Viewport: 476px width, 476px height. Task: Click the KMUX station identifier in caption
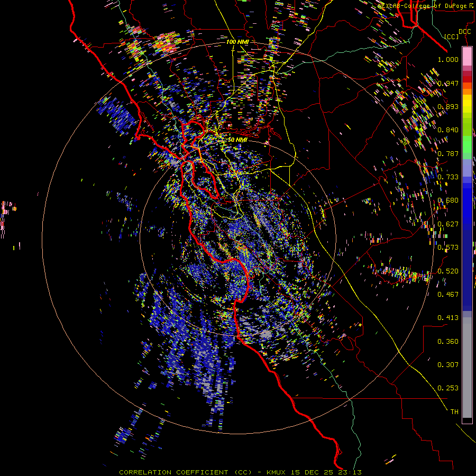click(x=276, y=472)
